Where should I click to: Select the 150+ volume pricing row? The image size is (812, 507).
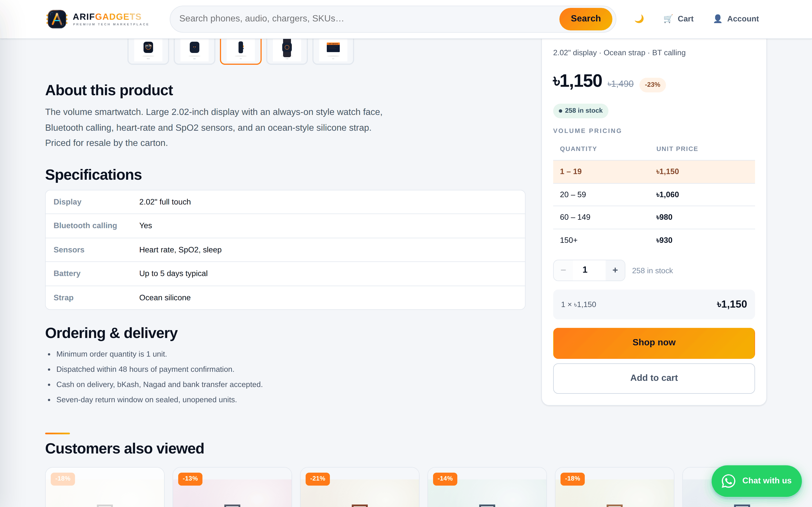click(654, 241)
